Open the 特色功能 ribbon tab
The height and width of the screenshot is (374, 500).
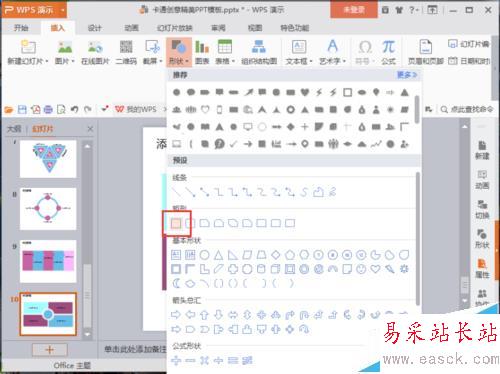click(x=295, y=28)
